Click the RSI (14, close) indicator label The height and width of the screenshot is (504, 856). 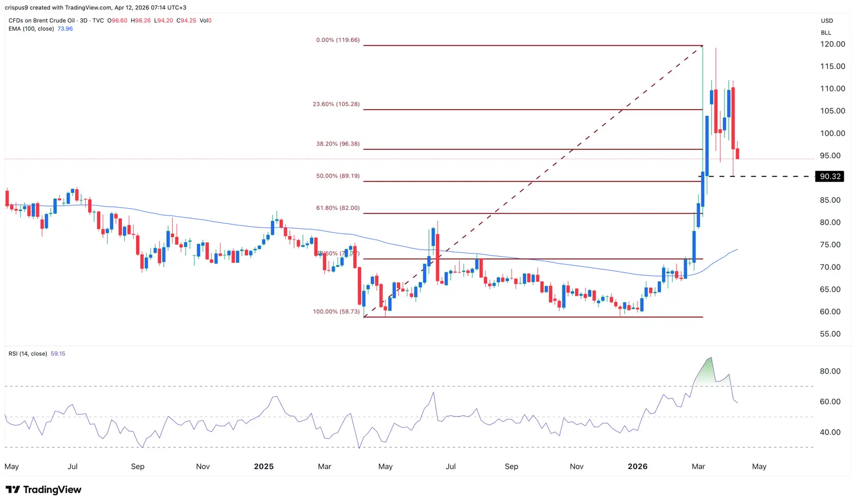tap(28, 354)
